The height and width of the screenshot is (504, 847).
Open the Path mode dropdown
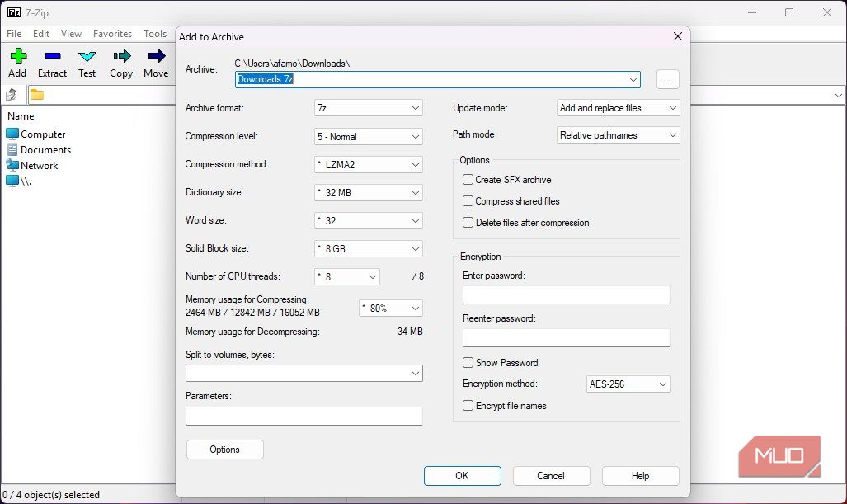[x=618, y=135]
